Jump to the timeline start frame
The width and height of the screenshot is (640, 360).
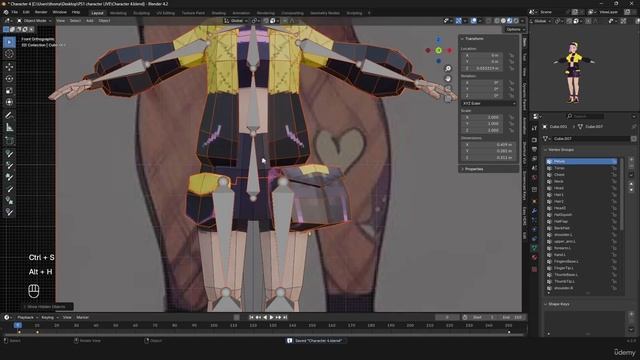pos(251,317)
